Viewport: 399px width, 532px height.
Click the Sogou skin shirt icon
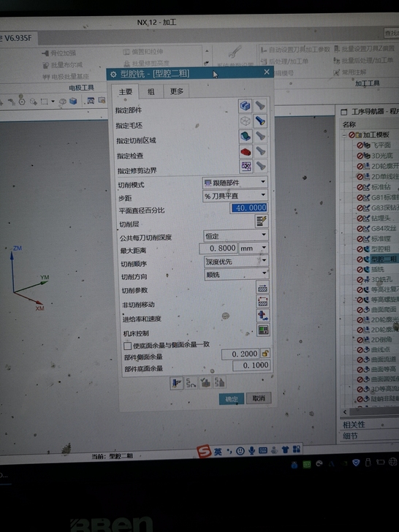point(285,449)
